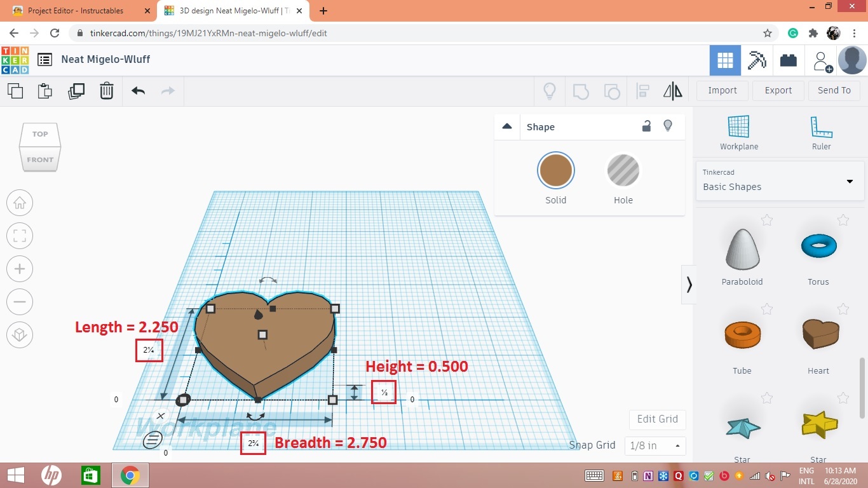Select the Solid option for the shape
Viewport: 868px width, 488px height.
(555, 170)
